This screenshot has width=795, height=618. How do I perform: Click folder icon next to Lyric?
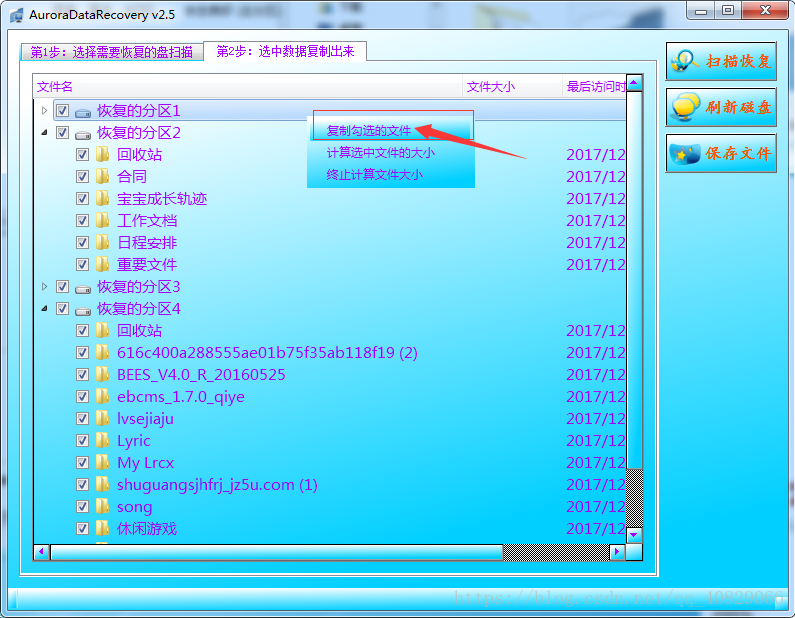pos(103,441)
